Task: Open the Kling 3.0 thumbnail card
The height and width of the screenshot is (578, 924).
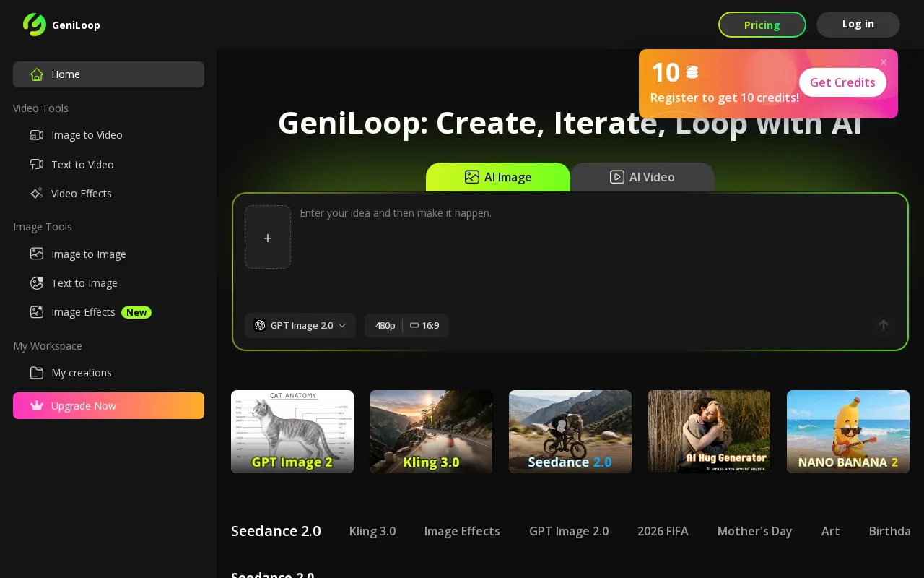Action: click(x=431, y=432)
